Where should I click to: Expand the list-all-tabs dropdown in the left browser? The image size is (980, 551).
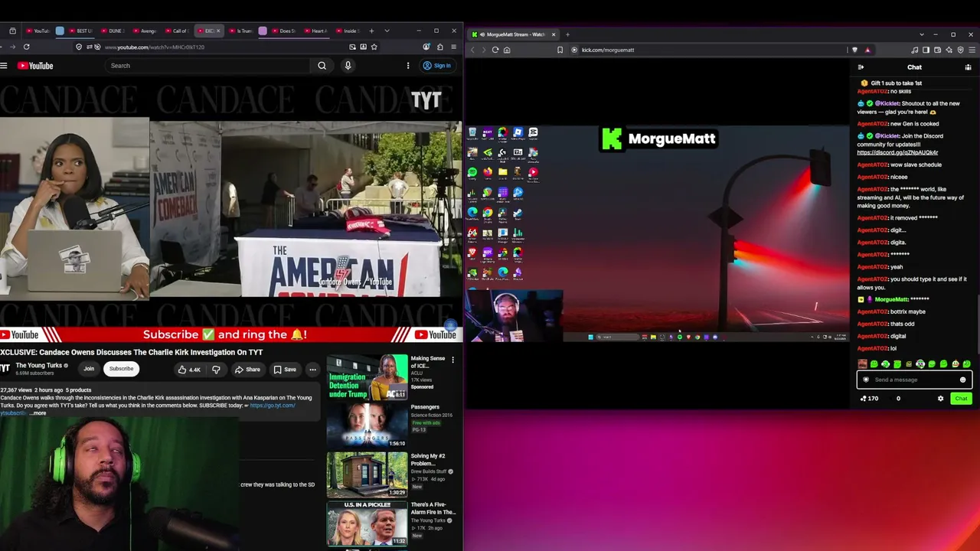(x=387, y=31)
